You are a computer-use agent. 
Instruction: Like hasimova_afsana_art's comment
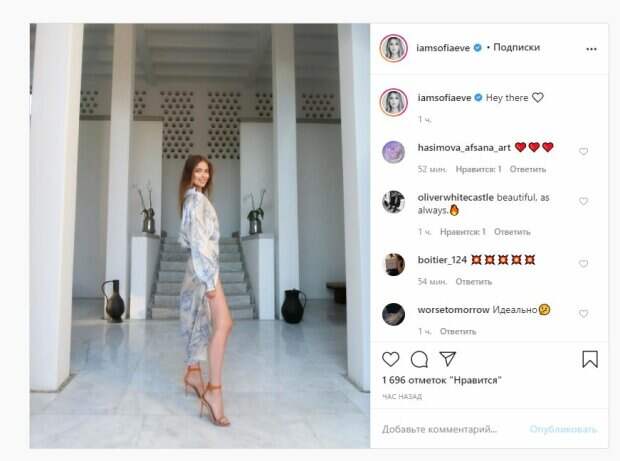583,151
